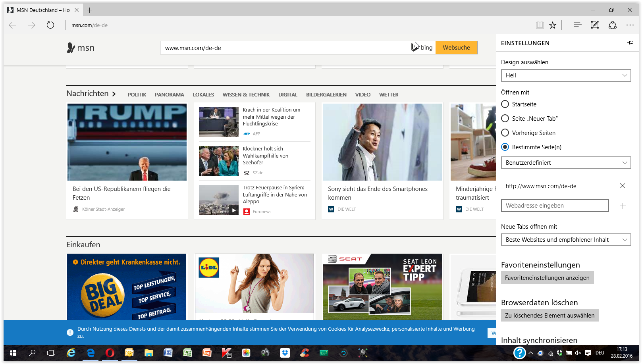This screenshot has width=642, height=364.
Task: Show hidden tray icons chevron
Action: pos(531,352)
